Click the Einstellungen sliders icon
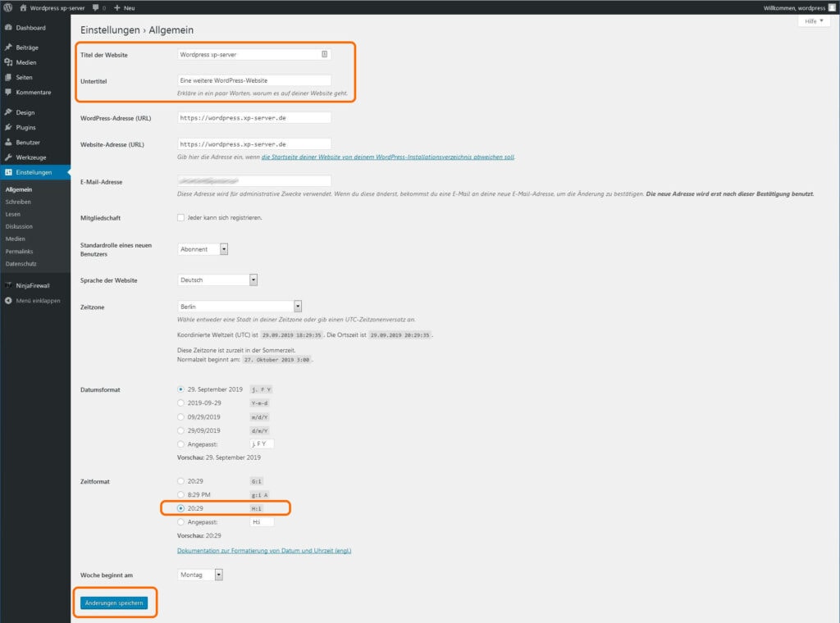 [8, 172]
